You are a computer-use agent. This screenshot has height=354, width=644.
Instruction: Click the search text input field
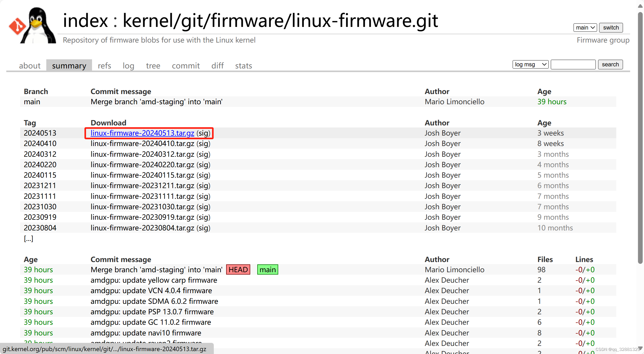[x=573, y=65]
